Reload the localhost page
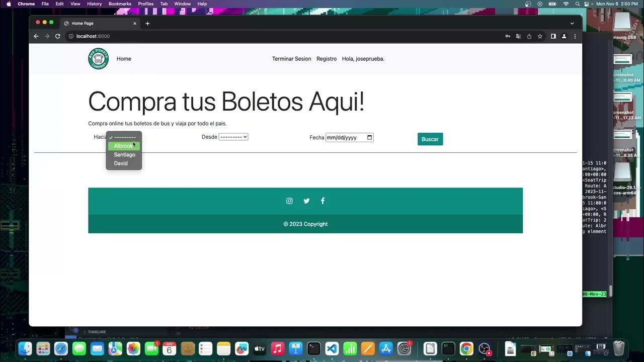The height and width of the screenshot is (362, 644). click(58, 36)
